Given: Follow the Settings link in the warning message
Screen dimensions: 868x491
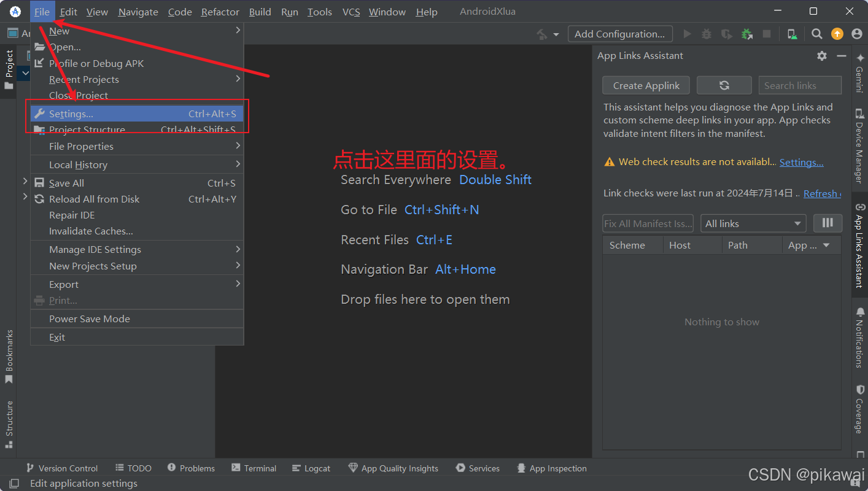Looking at the screenshot, I should pos(800,162).
